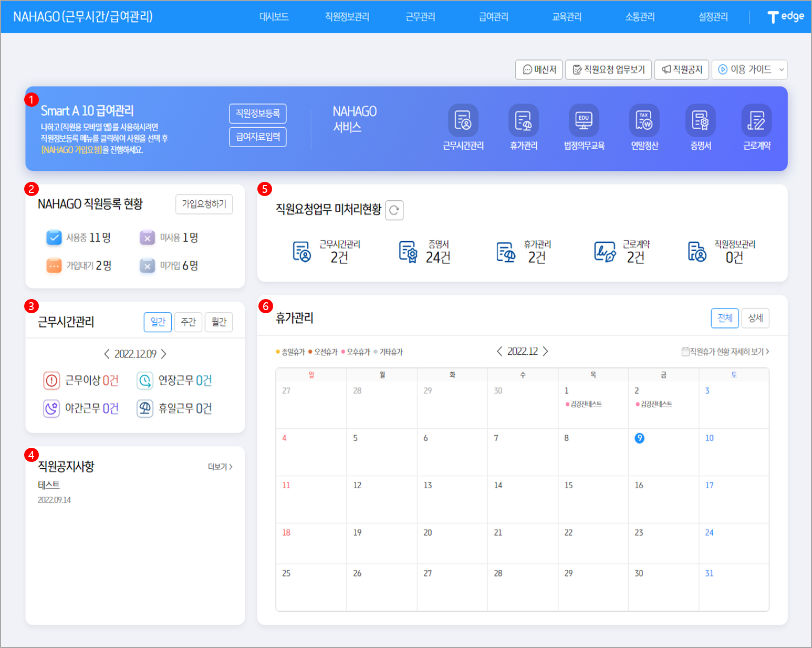Click the 휴일근무 icon
This screenshot has width=812, height=648.
point(145,408)
